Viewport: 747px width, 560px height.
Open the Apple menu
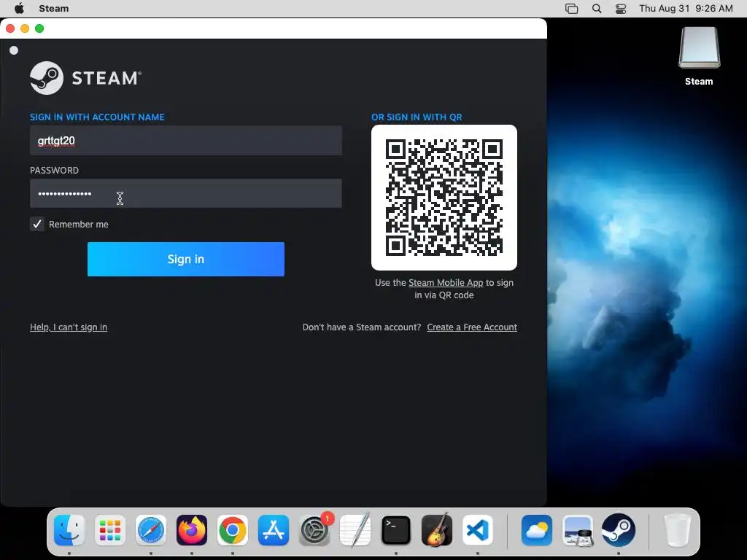pyautogui.click(x=19, y=8)
